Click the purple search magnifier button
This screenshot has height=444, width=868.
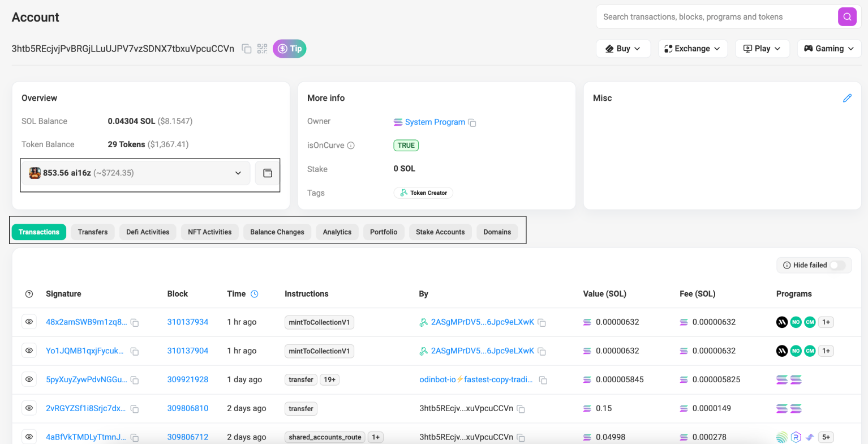(847, 17)
